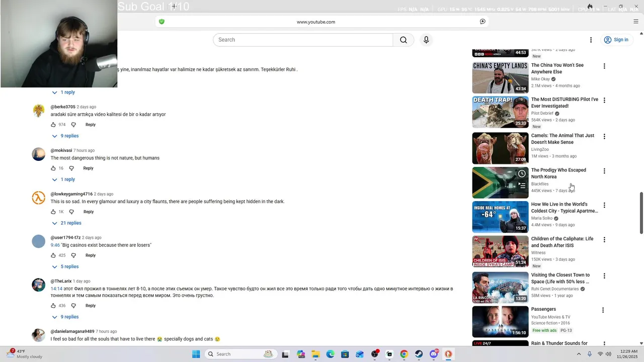This screenshot has height=362, width=644.
Task: Open the Pilot Debrief channel link
Action: tap(542, 114)
